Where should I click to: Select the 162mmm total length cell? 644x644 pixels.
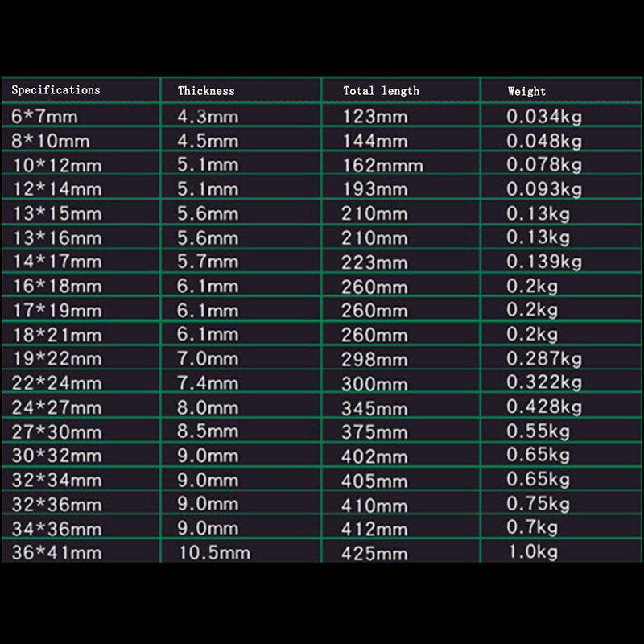(x=382, y=166)
